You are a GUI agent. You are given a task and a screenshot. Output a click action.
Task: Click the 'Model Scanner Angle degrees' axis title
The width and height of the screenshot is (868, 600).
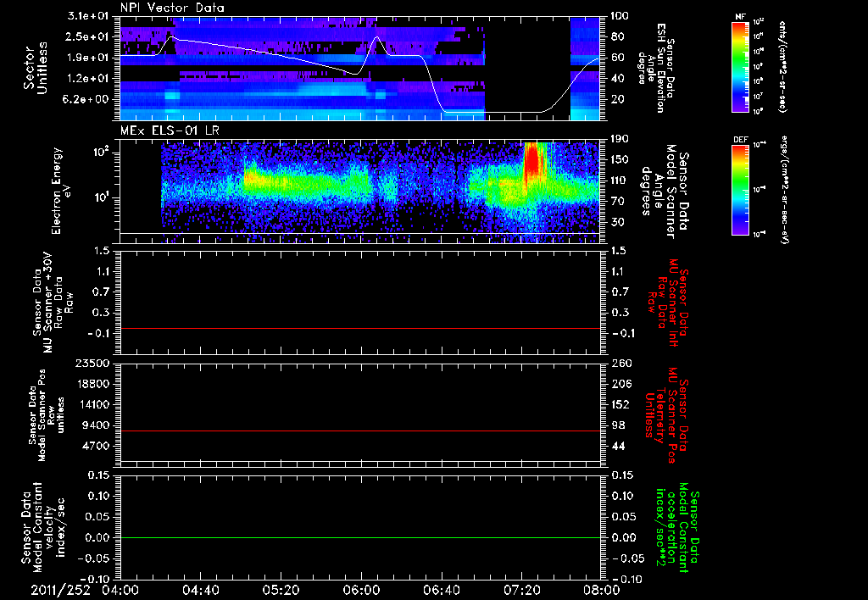coord(659,191)
